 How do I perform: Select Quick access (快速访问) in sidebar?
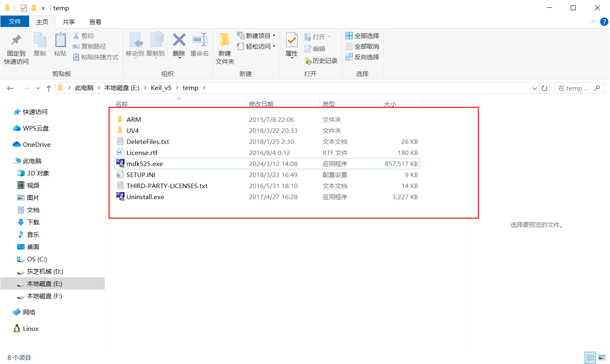click(30, 112)
